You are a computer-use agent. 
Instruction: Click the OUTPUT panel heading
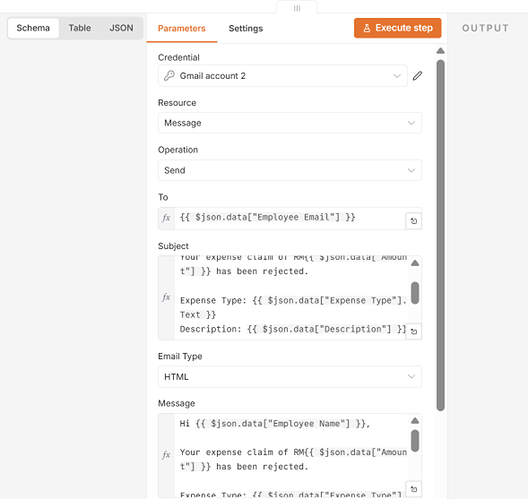485,28
